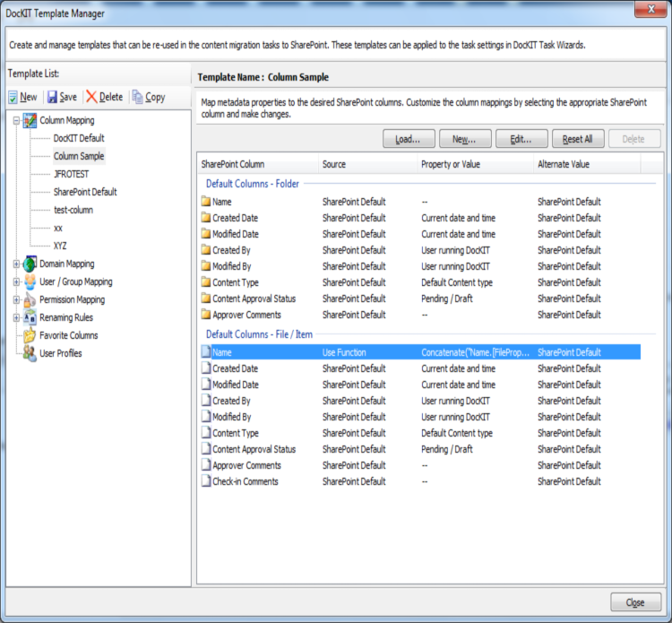Click folder icon beside folder Content Type
The width and height of the screenshot is (672, 623).
(206, 282)
